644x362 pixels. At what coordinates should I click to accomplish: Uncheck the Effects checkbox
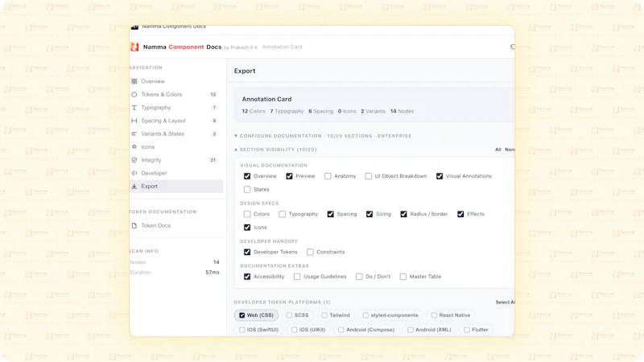(460, 214)
